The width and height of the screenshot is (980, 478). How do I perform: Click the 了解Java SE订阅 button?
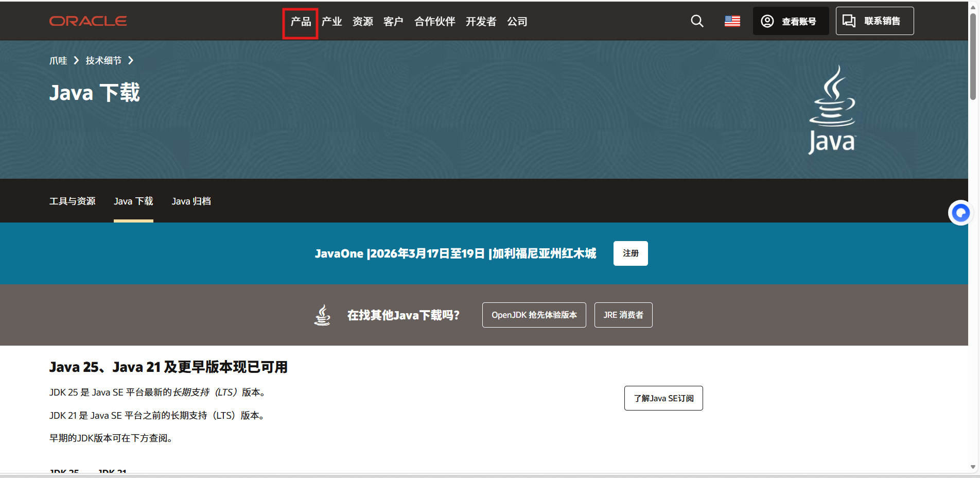663,398
